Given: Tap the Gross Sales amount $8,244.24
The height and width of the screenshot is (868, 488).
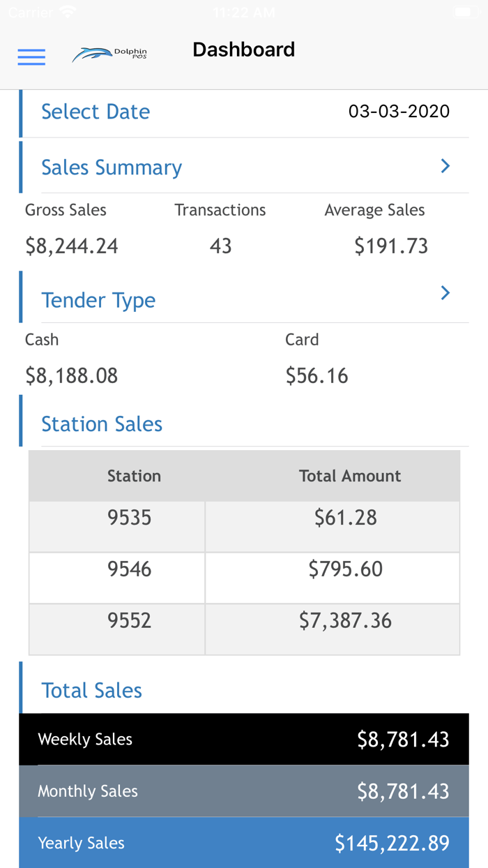Looking at the screenshot, I should [72, 246].
